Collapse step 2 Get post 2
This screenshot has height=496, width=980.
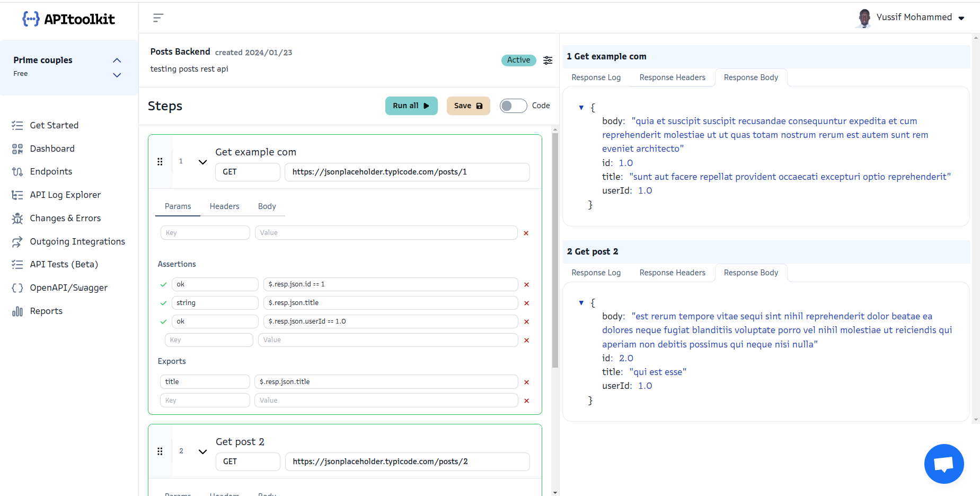click(202, 451)
